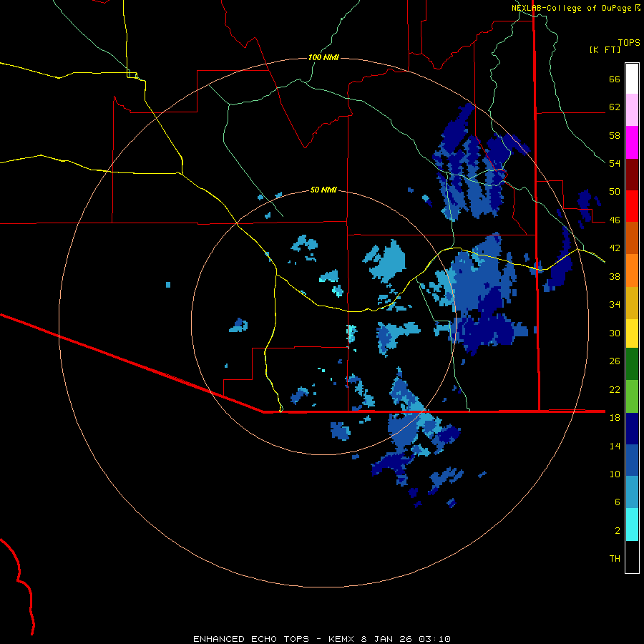
Task: Click the "100 NMI" range ring label
Action: tap(323, 57)
